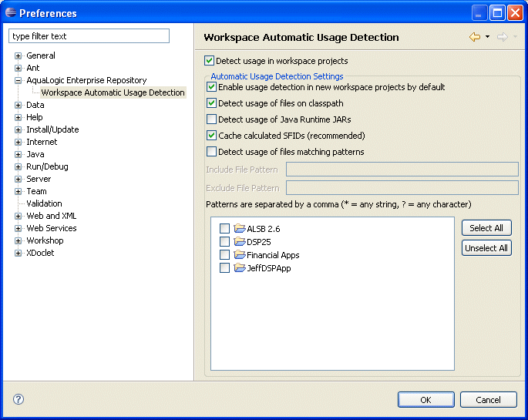Viewport: 528px width, 420px height.
Task: Check the DSP25 project checkbox
Action: point(224,242)
